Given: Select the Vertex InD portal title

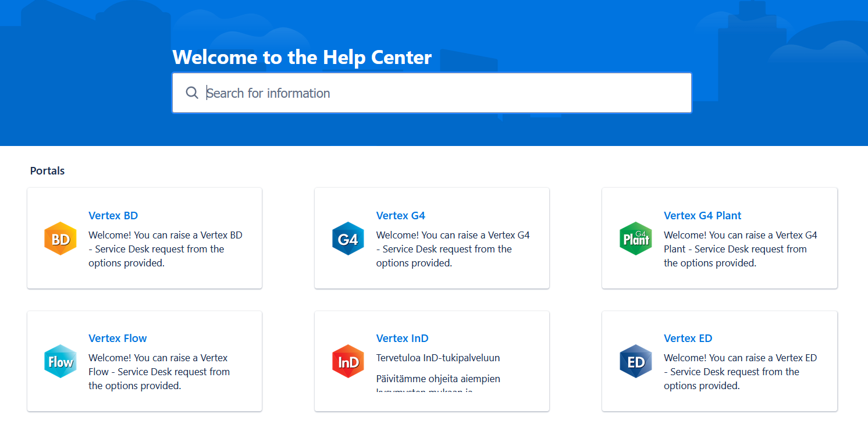Looking at the screenshot, I should point(402,339).
